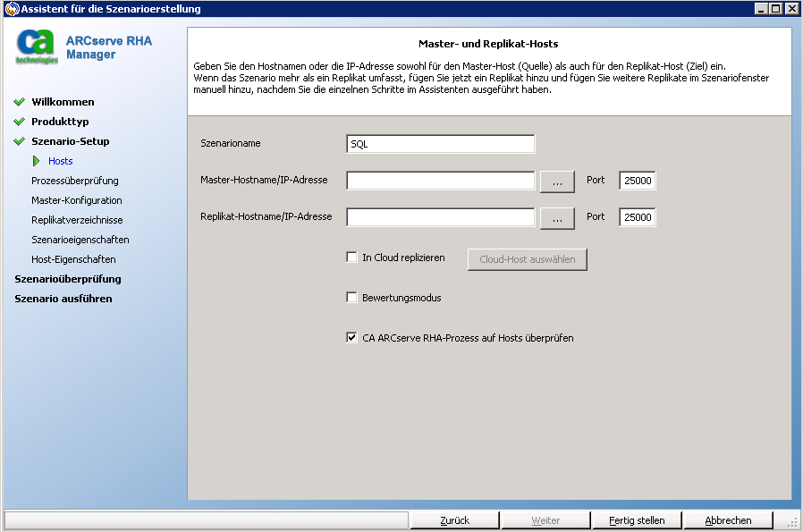Click the Master- und Replikat-Hosts heading

tap(488, 44)
